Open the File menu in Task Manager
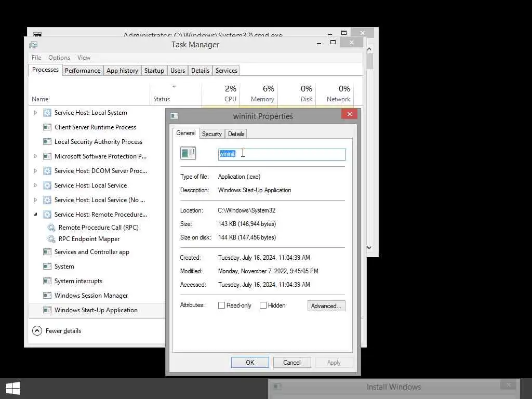 [x=36, y=58]
